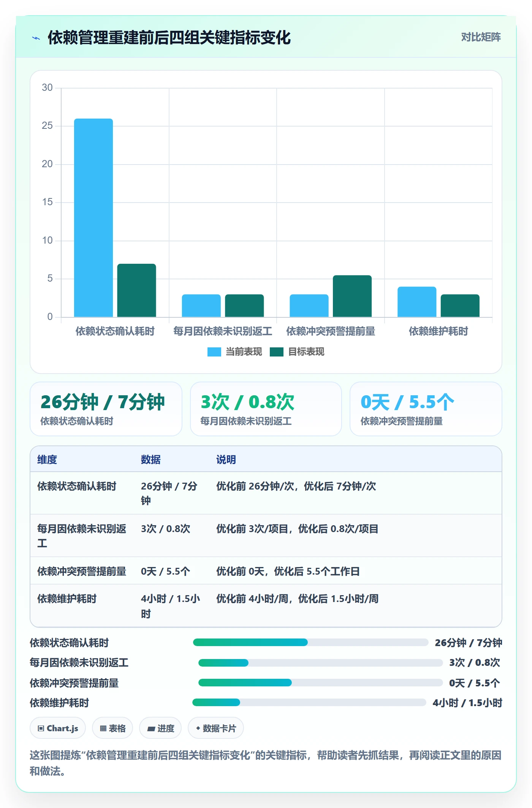The height and width of the screenshot is (808, 532).
Task: Click the dark green 依赖状态确认耗时 bar
Action: coord(136,290)
